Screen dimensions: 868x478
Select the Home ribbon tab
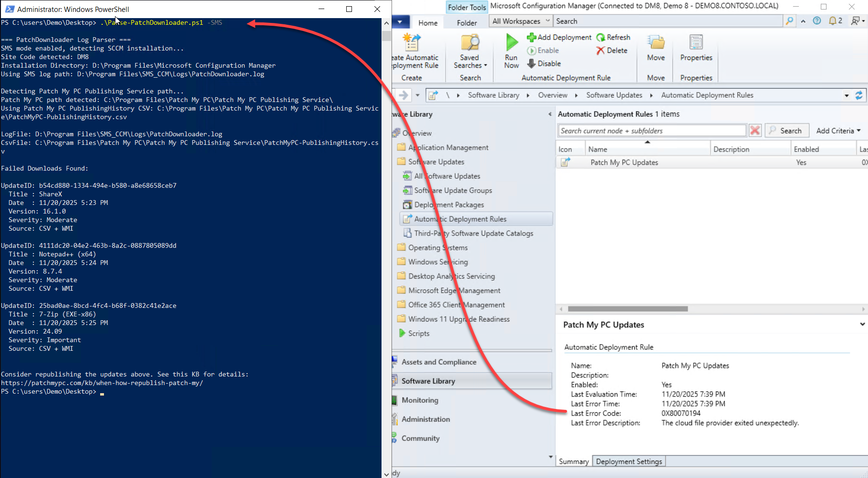(428, 23)
